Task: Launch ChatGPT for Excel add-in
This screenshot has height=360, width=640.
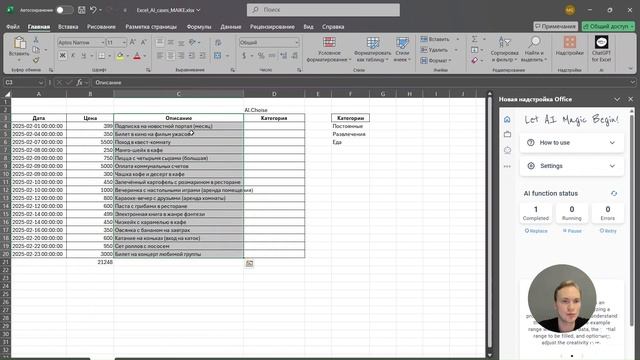Action: pyautogui.click(x=601, y=49)
